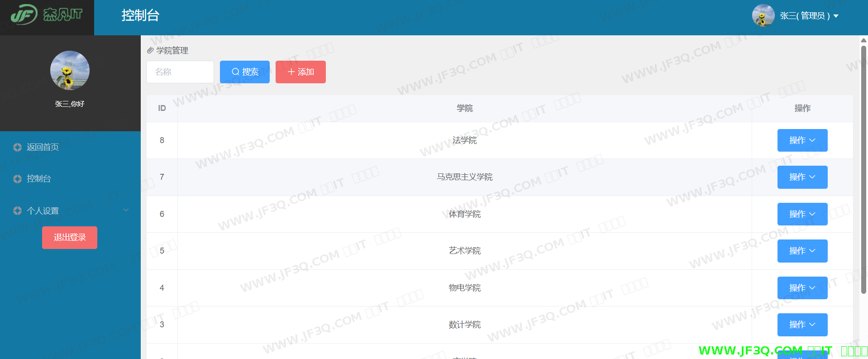Click the paperclip icon beside 学院管理

point(150,51)
